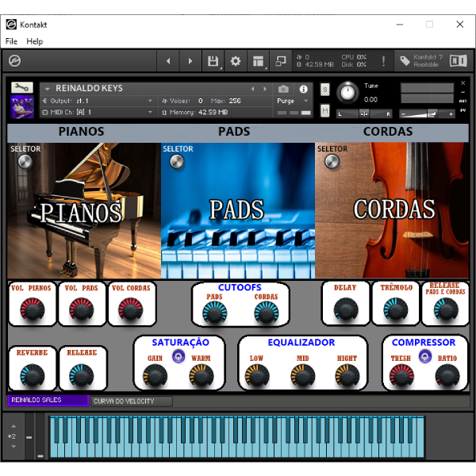Click the Cutoofs PADS knob
The height and width of the screenshot is (476, 476).
215,313
